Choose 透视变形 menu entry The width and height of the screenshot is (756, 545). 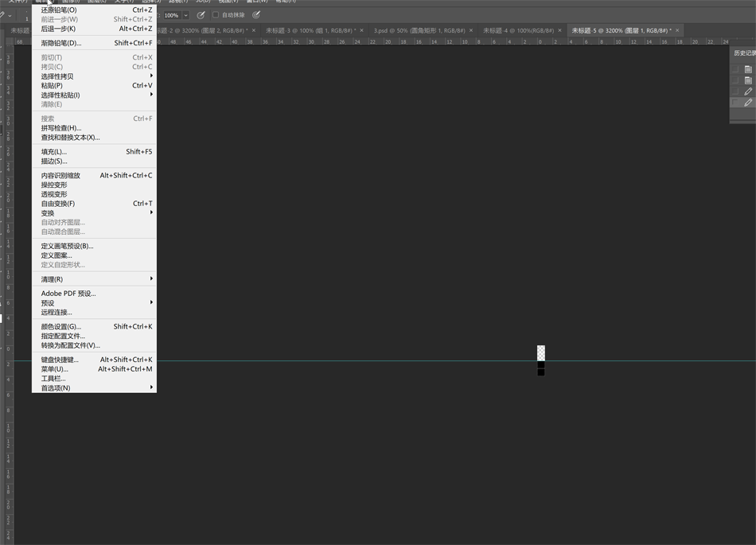point(94,194)
